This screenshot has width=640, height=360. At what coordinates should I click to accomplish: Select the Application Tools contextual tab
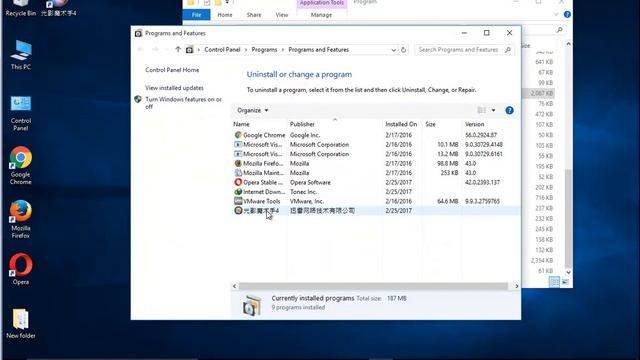pos(322,3)
